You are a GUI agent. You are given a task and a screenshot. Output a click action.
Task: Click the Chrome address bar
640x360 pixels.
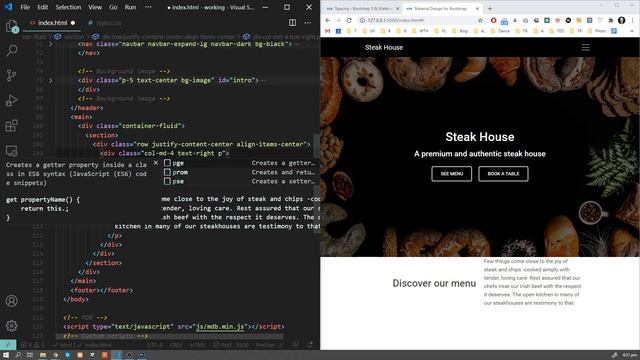[x=418, y=20]
